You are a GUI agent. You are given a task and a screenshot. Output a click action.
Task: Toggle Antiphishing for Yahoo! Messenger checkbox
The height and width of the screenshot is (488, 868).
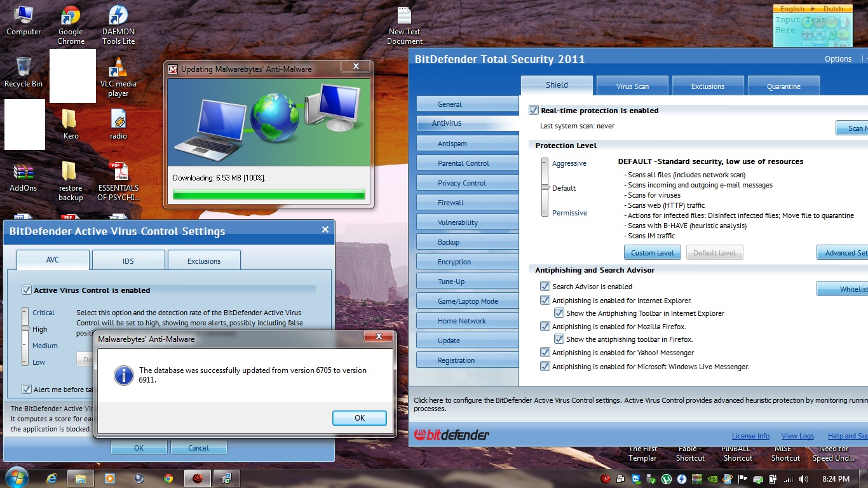[x=545, y=353]
